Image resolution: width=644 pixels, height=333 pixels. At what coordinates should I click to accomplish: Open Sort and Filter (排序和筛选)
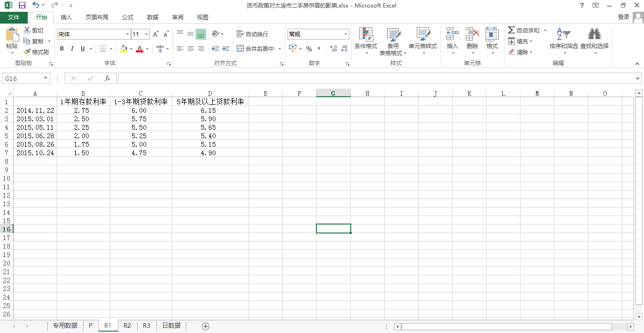563,41
